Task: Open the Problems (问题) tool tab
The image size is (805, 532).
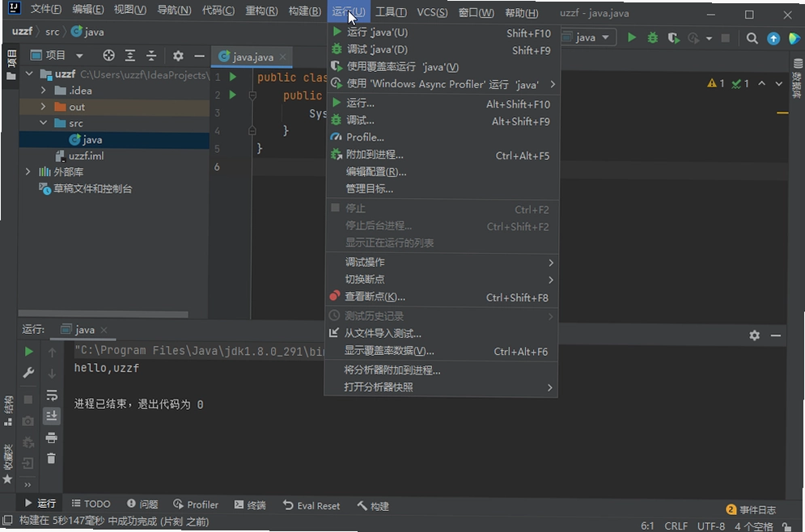Action: click(142, 505)
